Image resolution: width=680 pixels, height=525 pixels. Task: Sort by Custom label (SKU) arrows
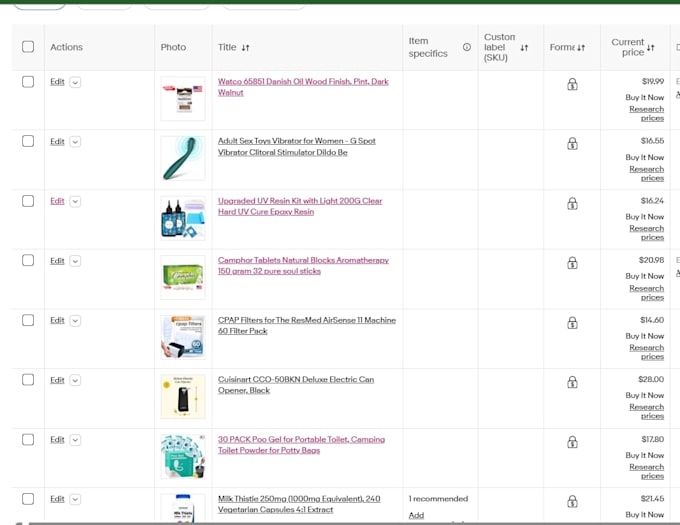pos(524,48)
